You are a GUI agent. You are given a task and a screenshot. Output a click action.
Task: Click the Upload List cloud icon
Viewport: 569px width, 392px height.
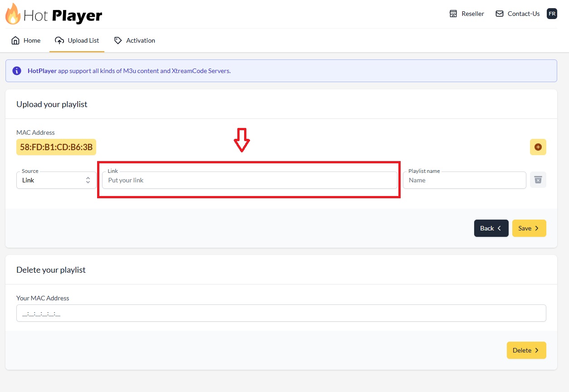59,40
